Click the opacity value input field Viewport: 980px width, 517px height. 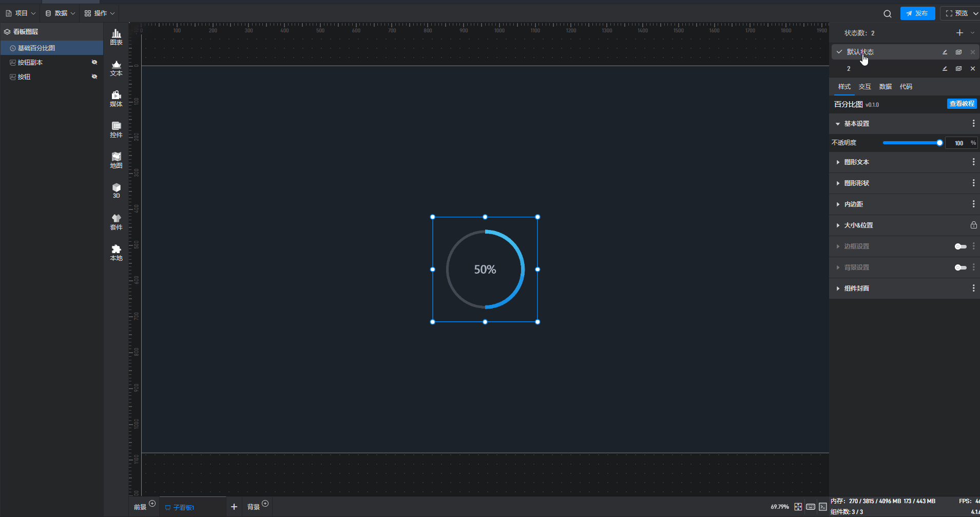pos(958,143)
